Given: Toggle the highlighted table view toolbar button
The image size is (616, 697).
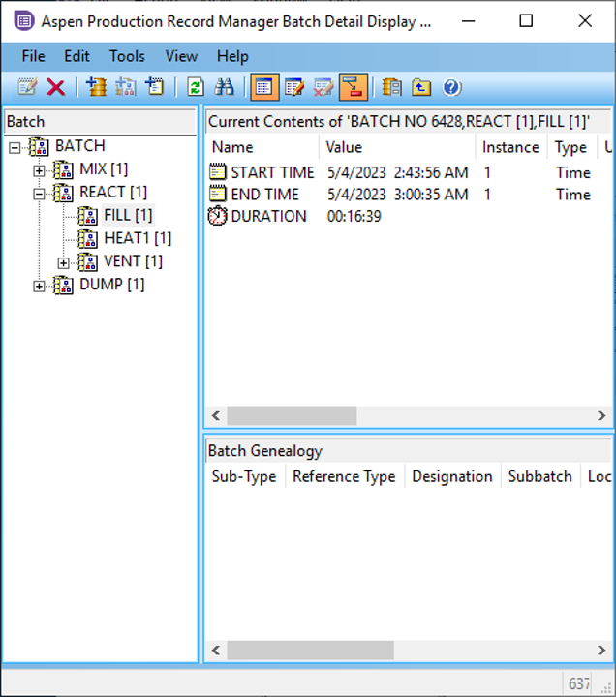Looking at the screenshot, I should coord(263,88).
